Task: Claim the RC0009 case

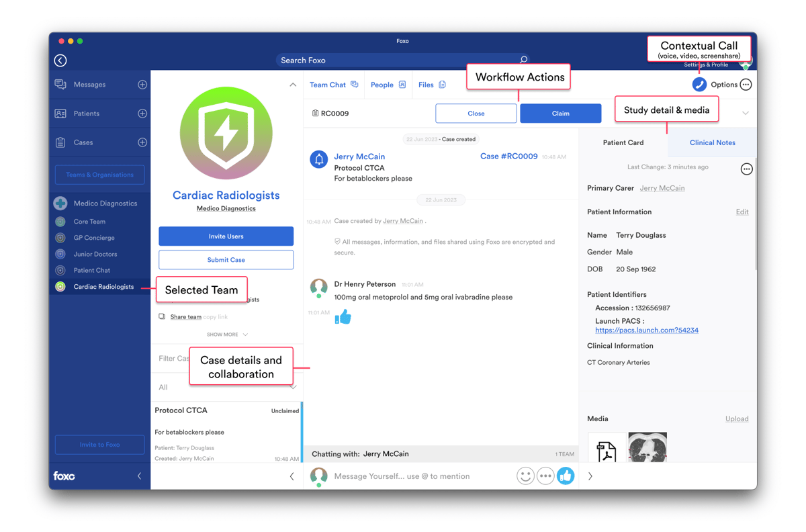Action: [560, 113]
